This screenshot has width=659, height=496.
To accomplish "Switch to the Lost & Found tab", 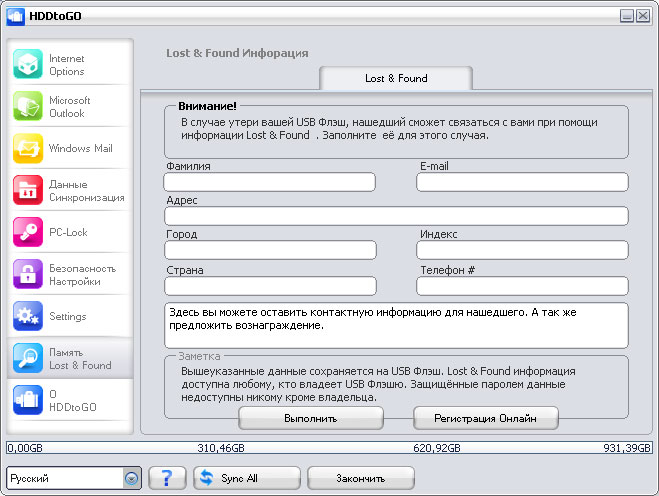I will pos(395,78).
